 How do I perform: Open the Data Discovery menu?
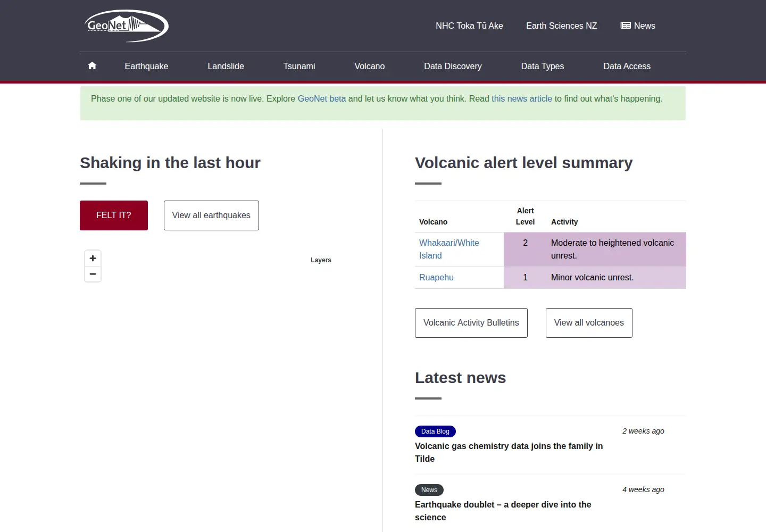coord(453,66)
